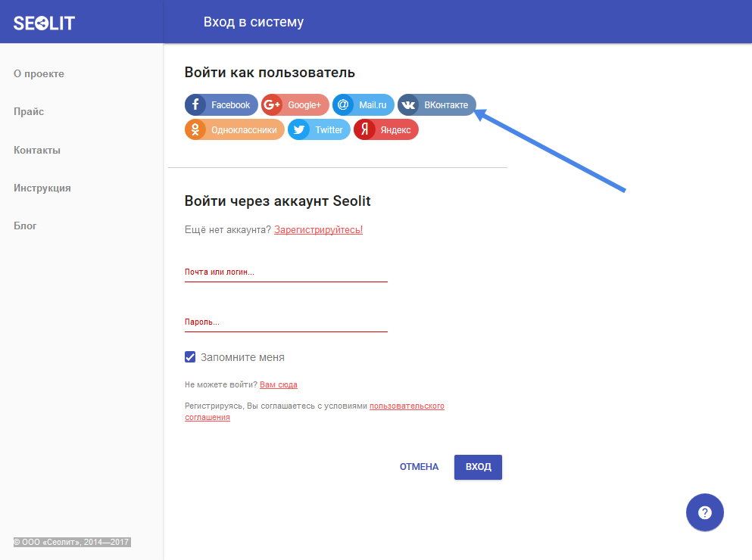
Task: Uncheck the Запомните меня checkbox
Action: 190,357
